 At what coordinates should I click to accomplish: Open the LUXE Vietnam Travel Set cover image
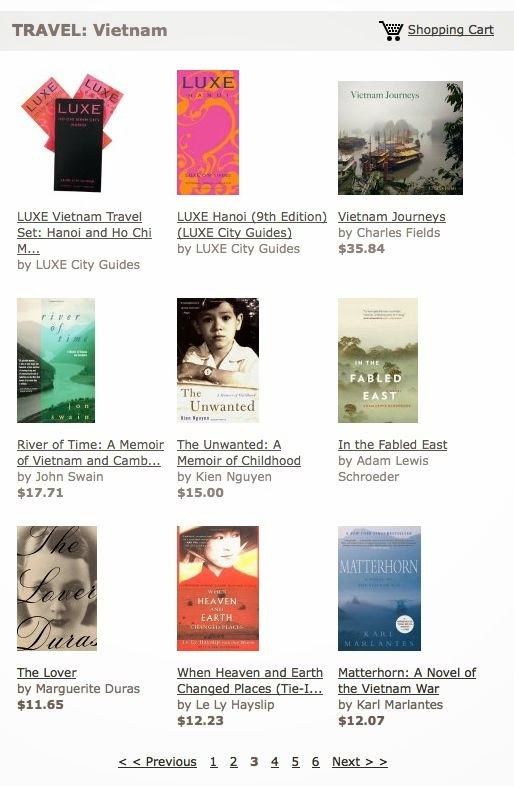(x=72, y=133)
